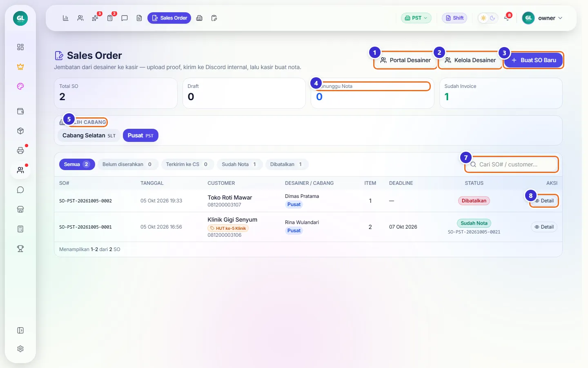588x368 pixels.
Task: Open the PST branch dropdown
Action: click(416, 18)
